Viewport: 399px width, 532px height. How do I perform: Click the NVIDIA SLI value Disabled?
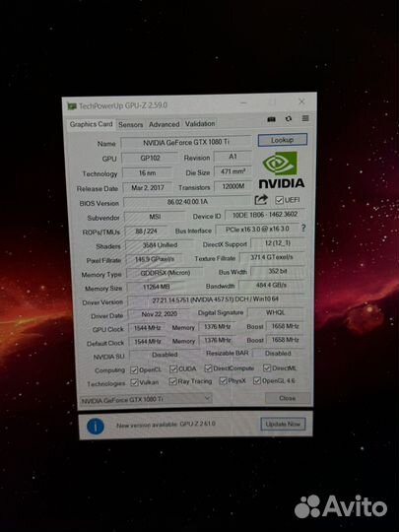[x=165, y=355]
